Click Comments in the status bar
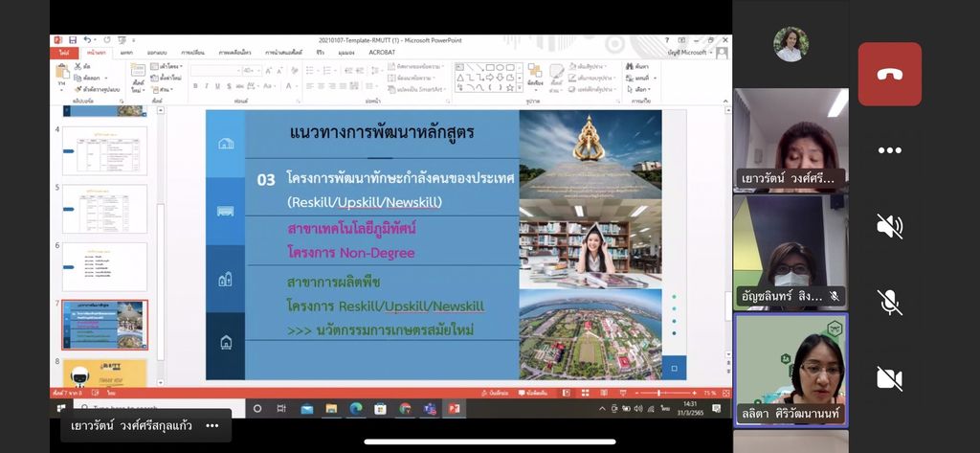The image size is (980, 453). coord(532,393)
